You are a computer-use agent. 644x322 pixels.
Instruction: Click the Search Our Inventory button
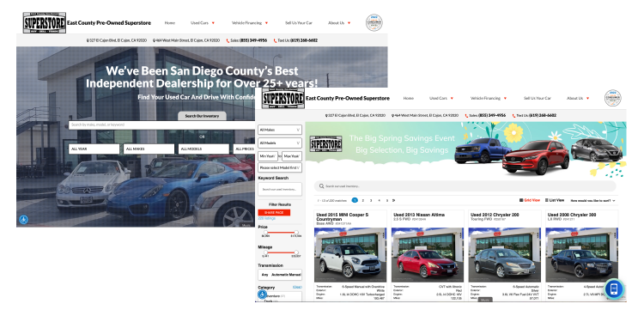[x=202, y=116]
